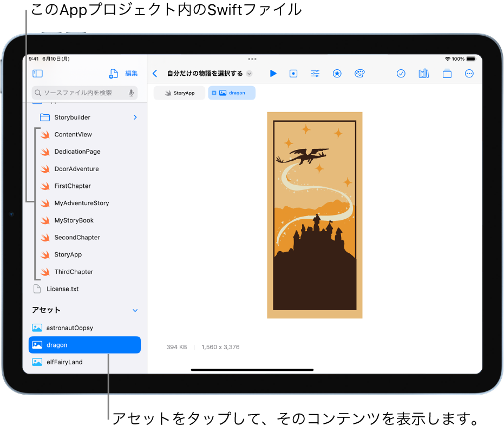Add a new file with the plus document icon

(x=113, y=74)
